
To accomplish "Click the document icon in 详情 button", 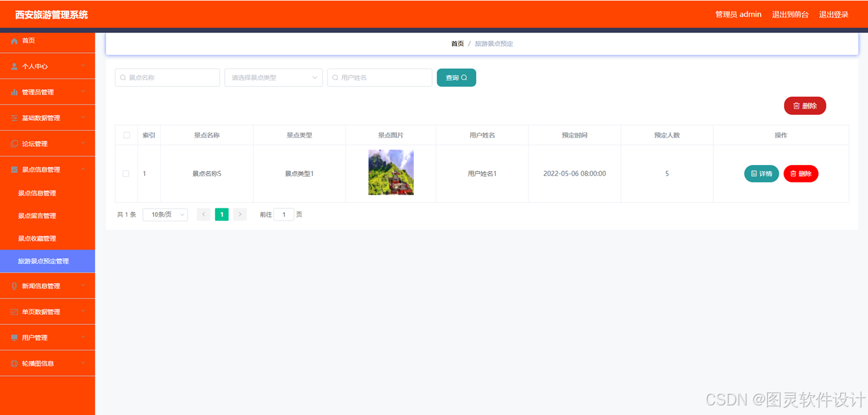I will 754,174.
